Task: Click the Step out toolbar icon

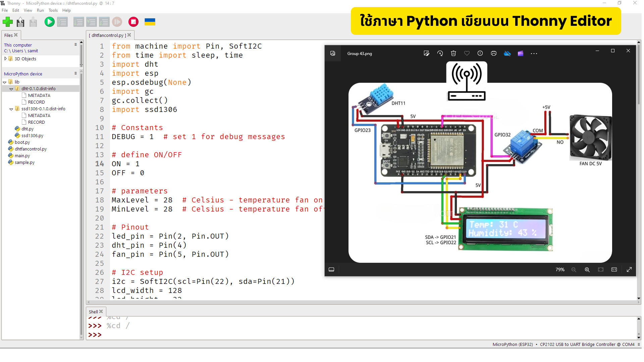Action: (104, 22)
